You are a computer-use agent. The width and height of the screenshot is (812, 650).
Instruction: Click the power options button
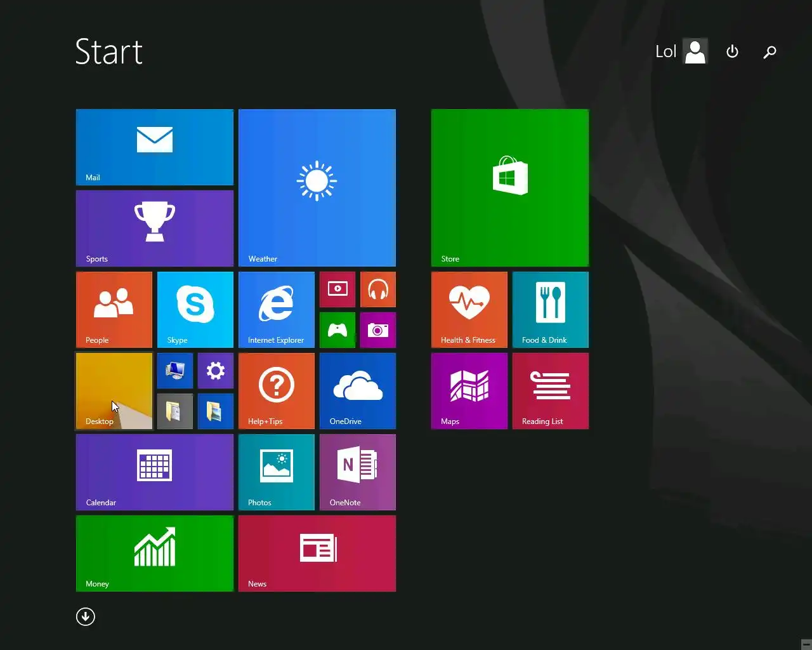point(732,51)
